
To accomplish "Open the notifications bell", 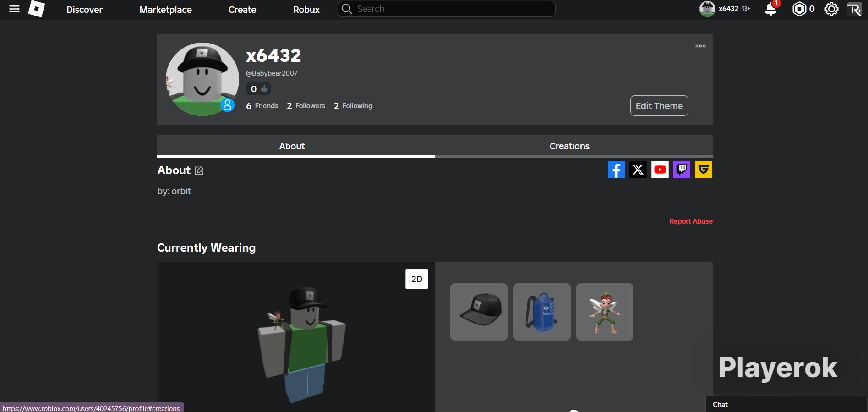I will click(771, 9).
